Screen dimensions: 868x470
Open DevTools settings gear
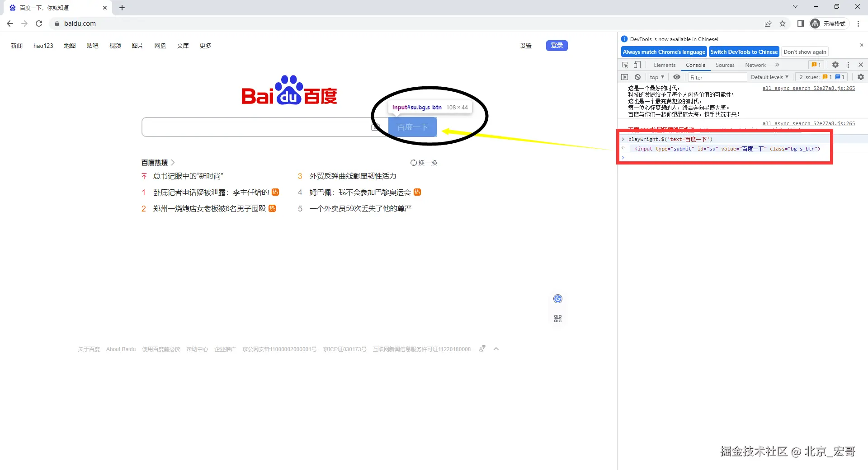tap(835, 65)
